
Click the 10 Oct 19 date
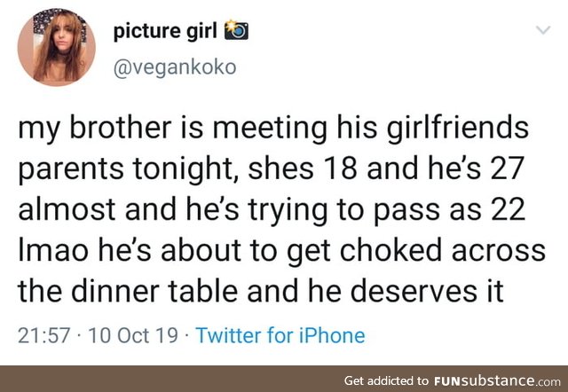(133, 335)
